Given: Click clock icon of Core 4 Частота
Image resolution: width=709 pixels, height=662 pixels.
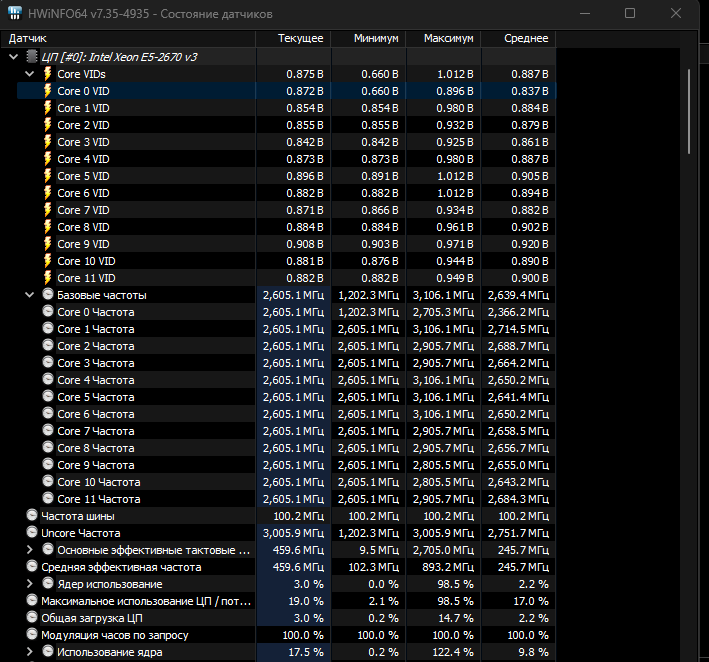Looking at the screenshot, I should point(48,379).
